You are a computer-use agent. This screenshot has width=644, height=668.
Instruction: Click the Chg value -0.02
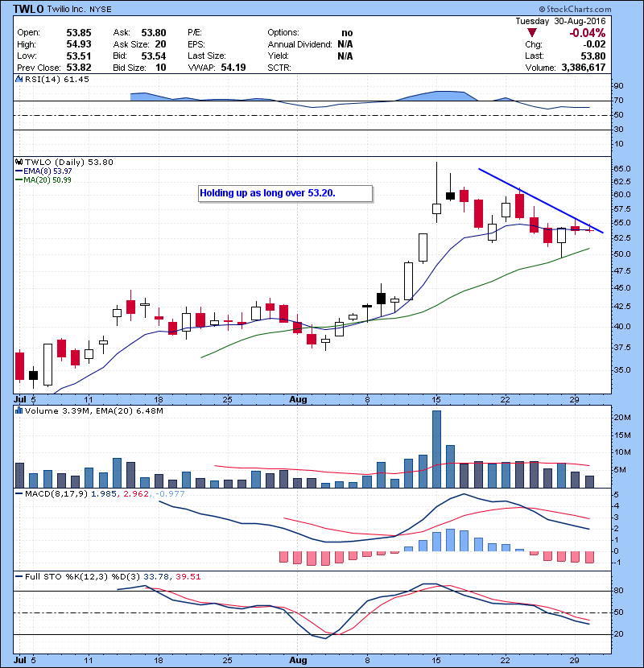point(595,44)
